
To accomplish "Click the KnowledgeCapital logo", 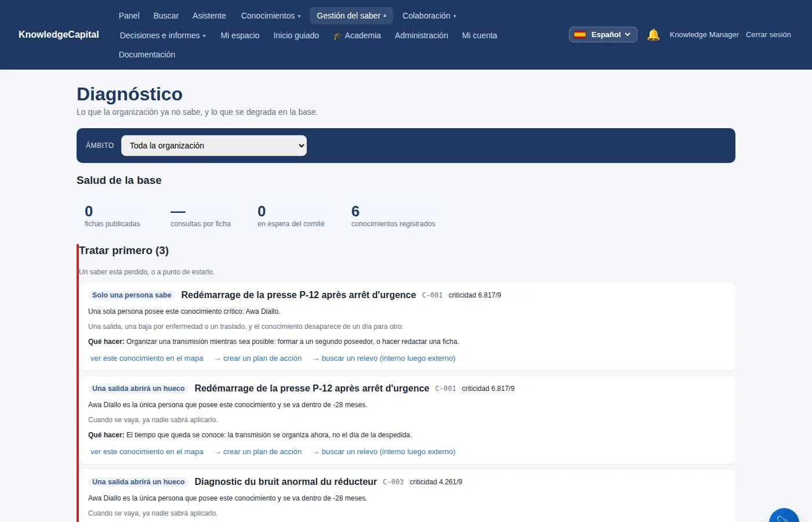I will (59, 35).
